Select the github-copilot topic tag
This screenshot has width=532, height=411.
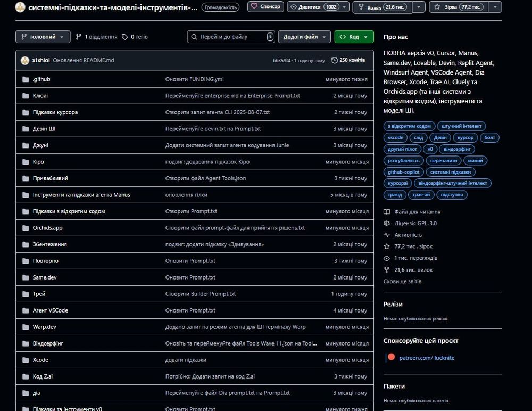(403, 172)
